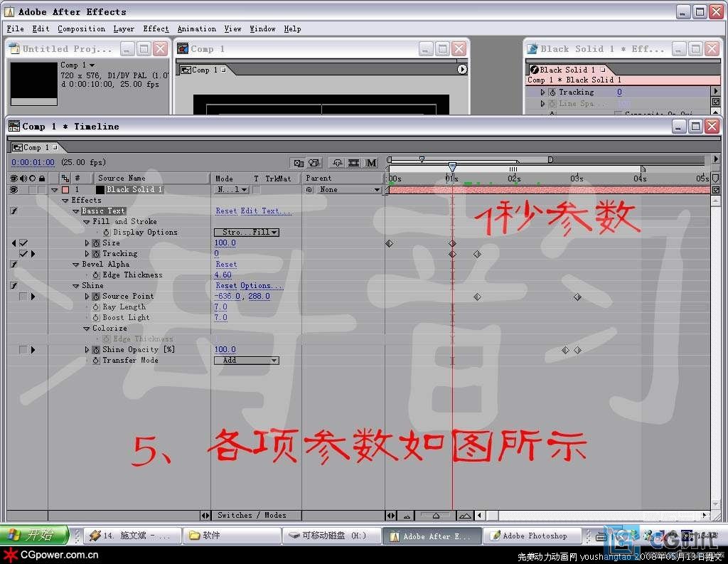Click the stopwatch next to Size

(96, 243)
